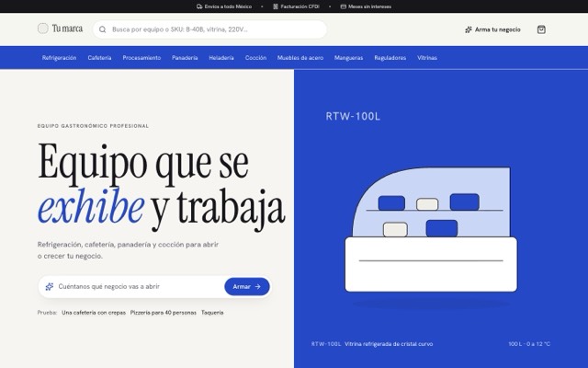Image resolution: width=588 pixels, height=368 pixels.
Task: Select the Vitrinas category
Action: coord(427,58)
